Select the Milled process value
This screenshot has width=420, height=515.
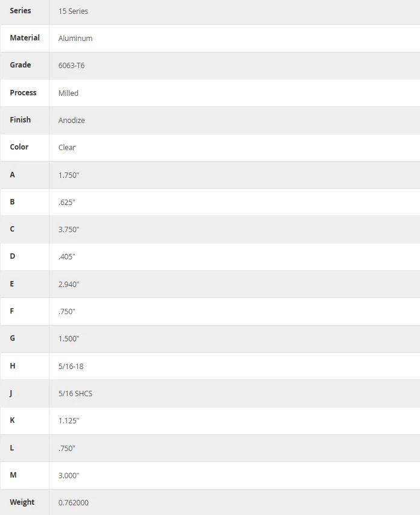68,93
